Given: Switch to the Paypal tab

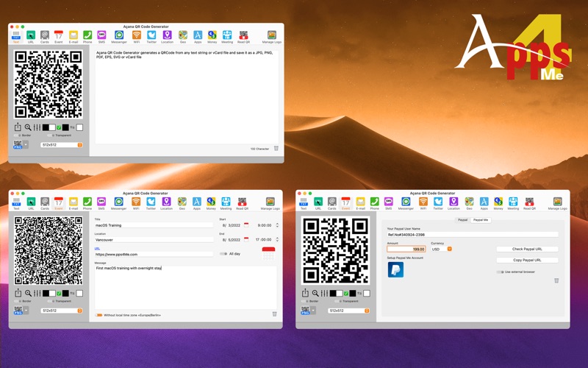Looking at the screenshot, I should click(462, 220).
